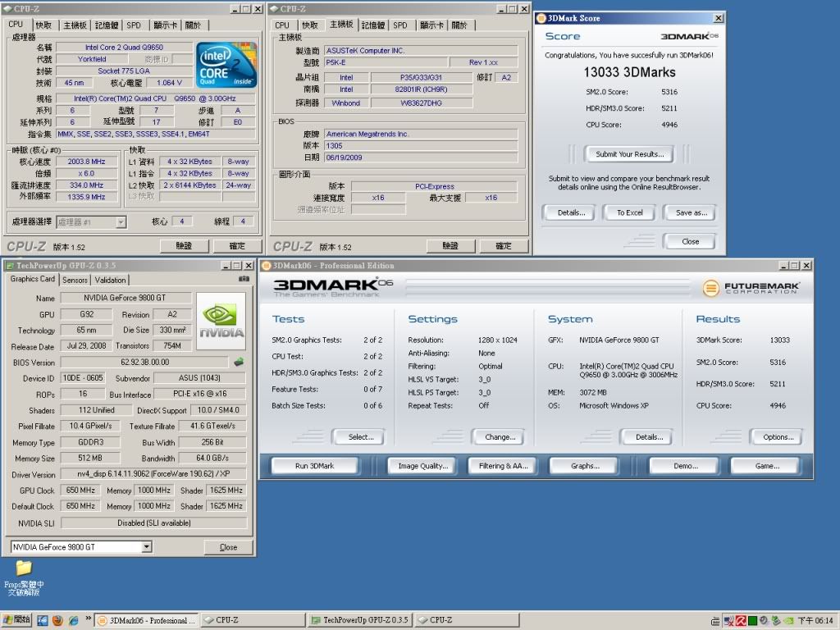Image resolution: width=840 pixels, height=630 pixels.
Task: Click the BIOS save chip icon in GPU-Z
Action: pyautogui.click(x=239, y=362)
